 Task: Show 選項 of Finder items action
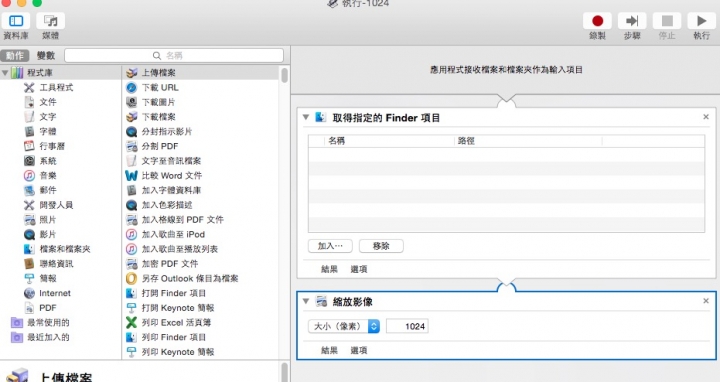[x=359, y=269]
